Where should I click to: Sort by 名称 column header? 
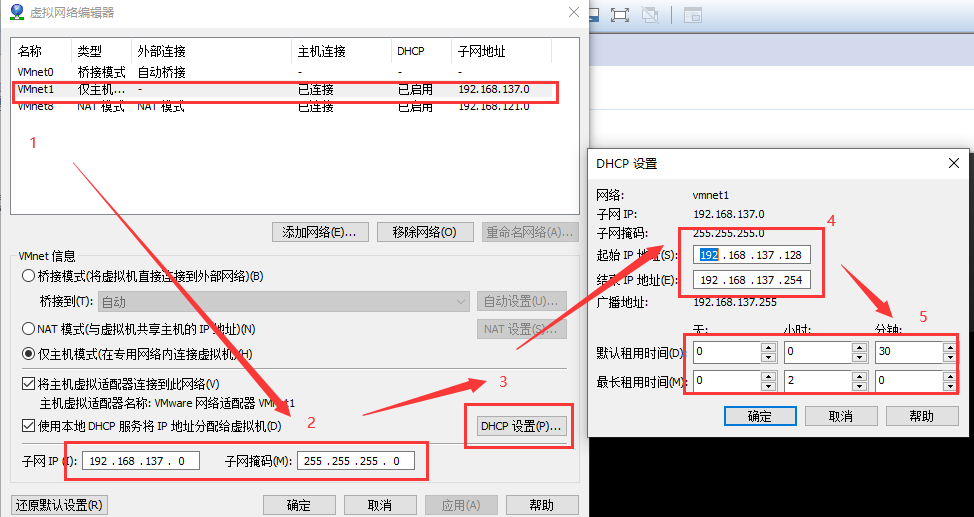click(x=42, y=52)
